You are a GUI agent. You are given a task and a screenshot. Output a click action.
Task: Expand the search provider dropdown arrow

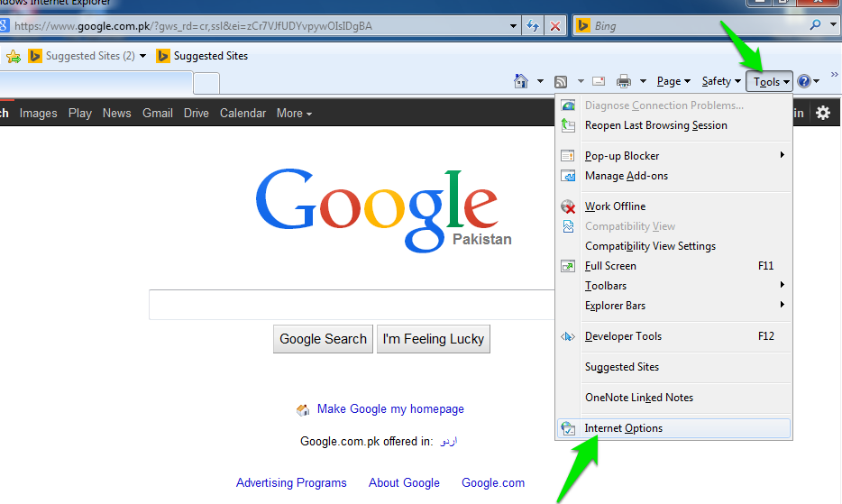click(x=833, y=24)
